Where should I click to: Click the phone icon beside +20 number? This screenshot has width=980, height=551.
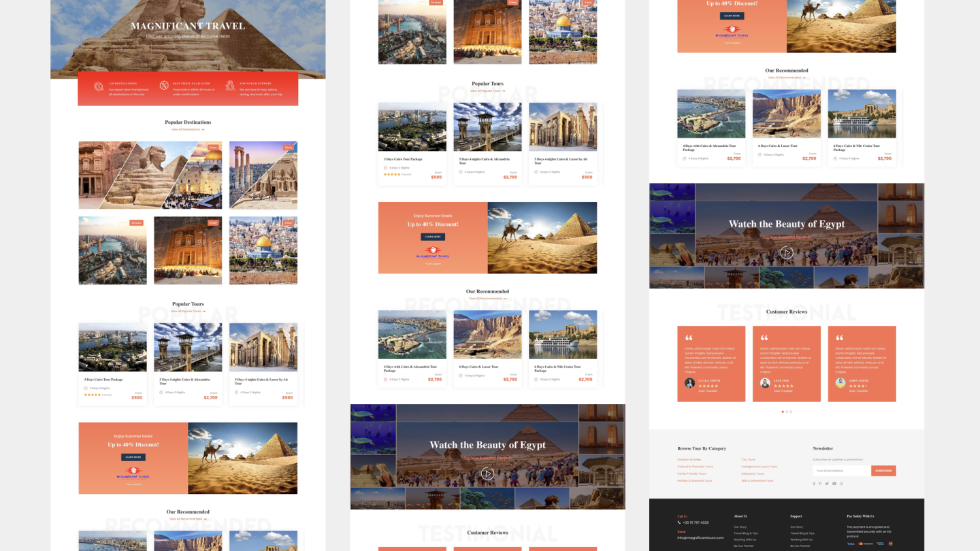point(679,522)
